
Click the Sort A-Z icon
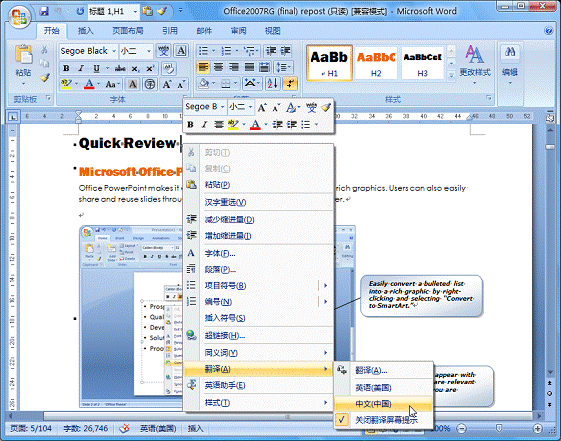pos(272,84)
